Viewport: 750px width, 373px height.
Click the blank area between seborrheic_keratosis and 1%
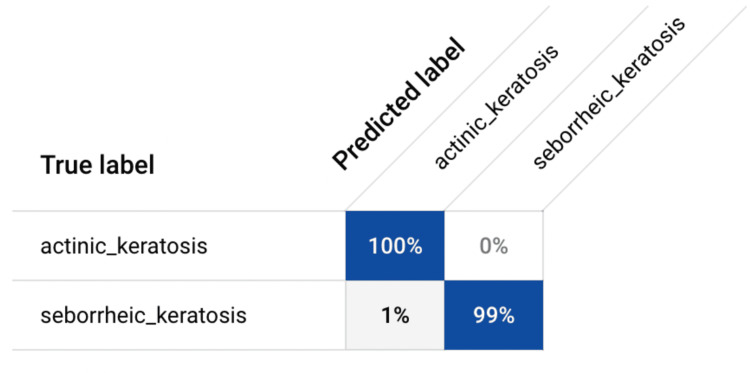coord(296,316)
